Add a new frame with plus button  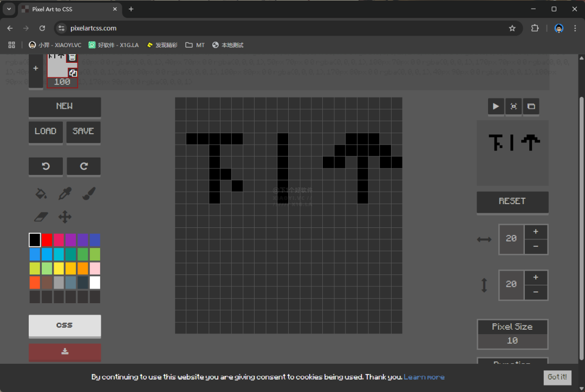pyautogui.click(x=36, y=69)
